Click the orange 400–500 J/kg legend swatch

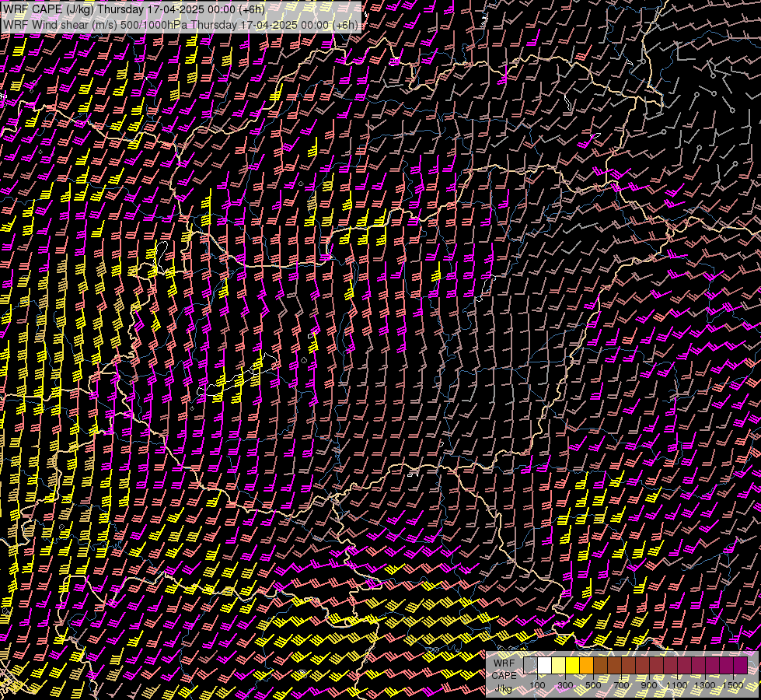point(586,665)
